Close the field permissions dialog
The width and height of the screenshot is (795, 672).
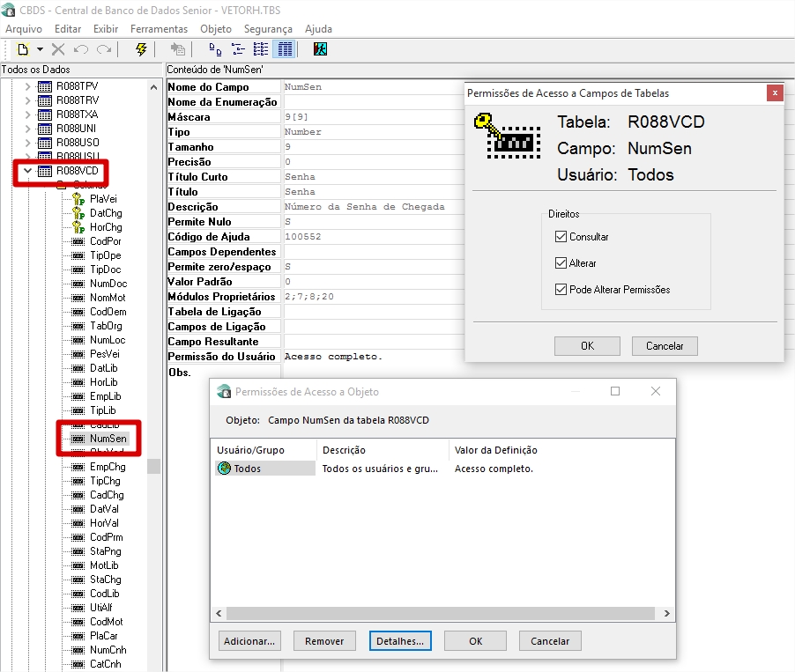(x=775, y=92)
